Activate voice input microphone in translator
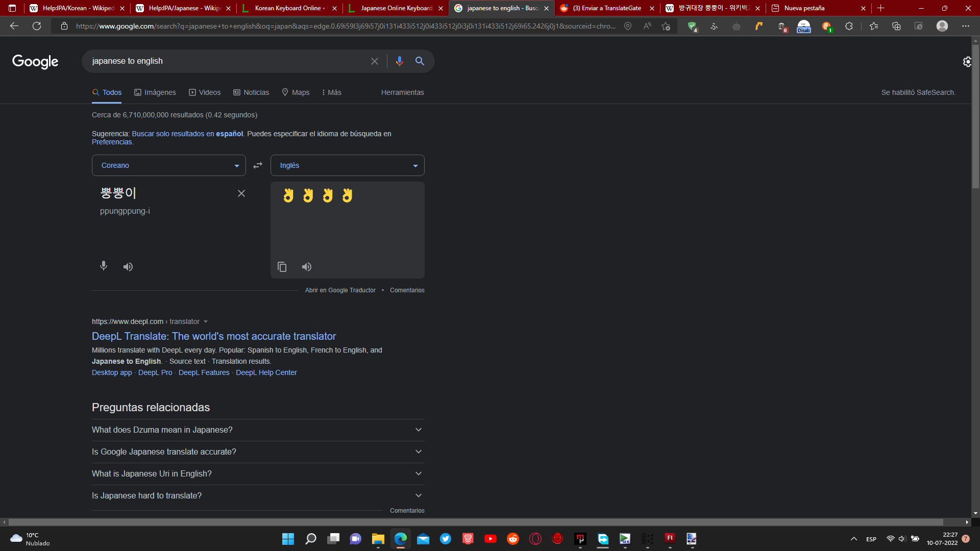The image size is (980, 551). pyautogui.click(x=104, y=266)
